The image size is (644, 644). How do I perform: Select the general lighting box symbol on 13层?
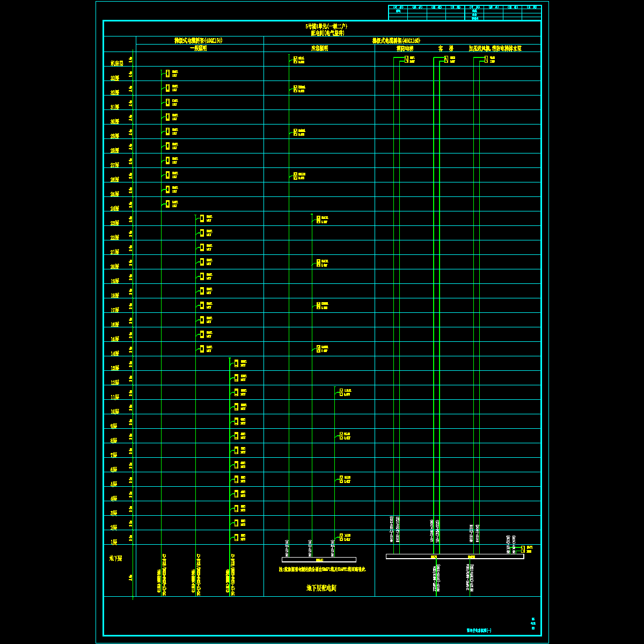point(236,363)
